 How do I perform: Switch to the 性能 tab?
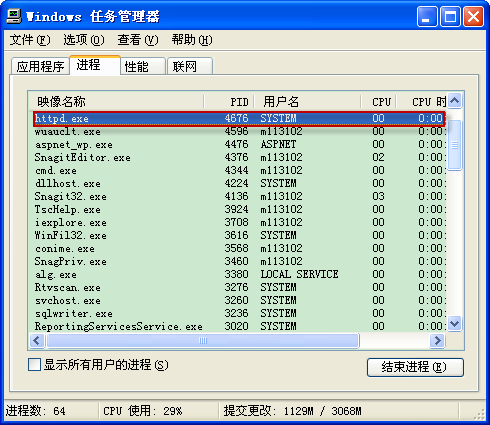[x=143, y=66]
